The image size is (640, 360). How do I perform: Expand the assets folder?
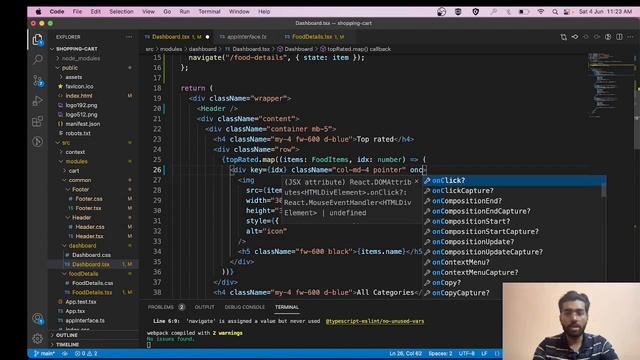click(73, 77)
